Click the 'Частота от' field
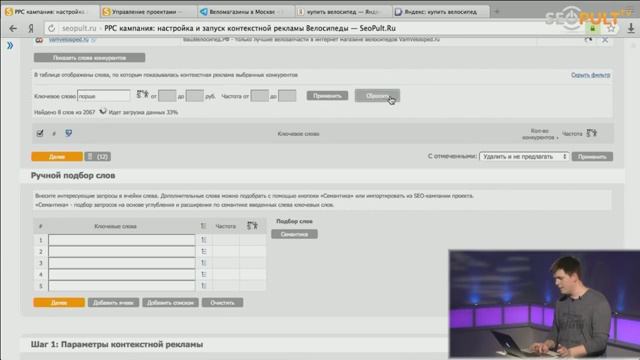640x360 pixels. click(260, 96)
